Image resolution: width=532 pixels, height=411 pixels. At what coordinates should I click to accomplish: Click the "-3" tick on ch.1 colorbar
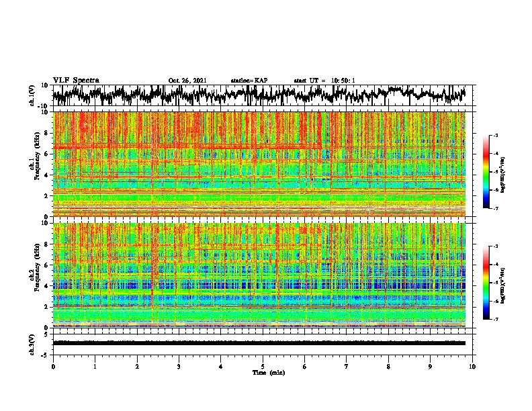(496, 135)
